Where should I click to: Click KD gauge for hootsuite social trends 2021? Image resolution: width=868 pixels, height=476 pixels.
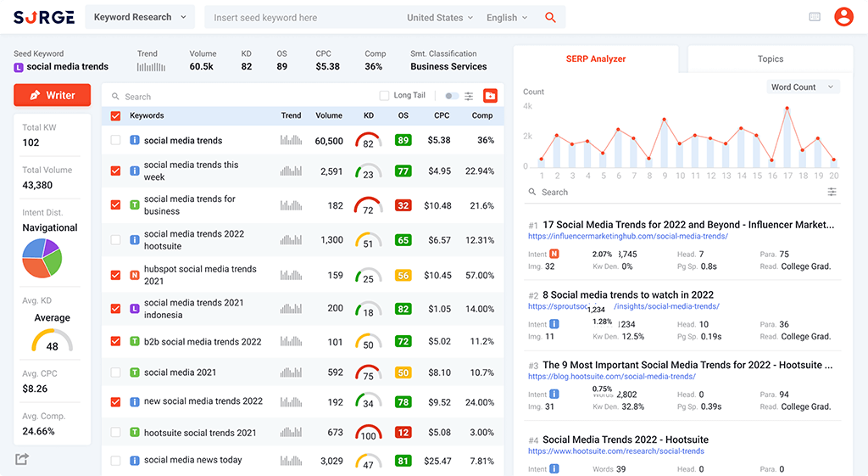click(x=368, y=432)
